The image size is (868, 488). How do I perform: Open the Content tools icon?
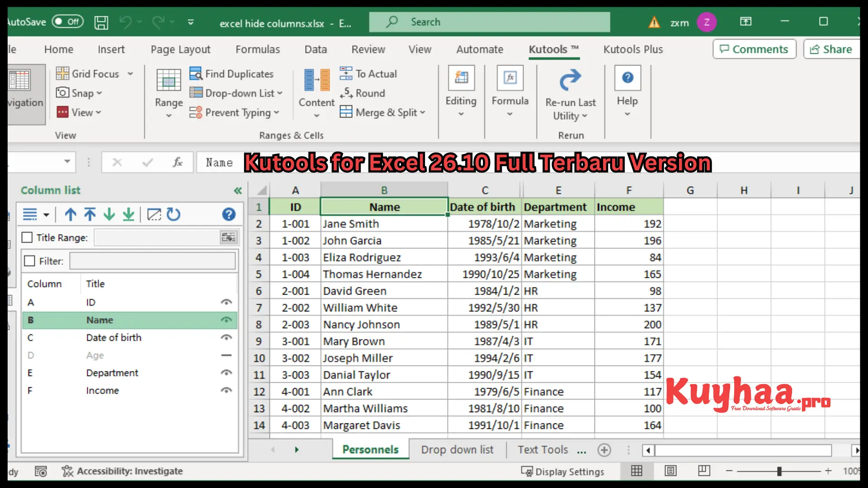316,81
